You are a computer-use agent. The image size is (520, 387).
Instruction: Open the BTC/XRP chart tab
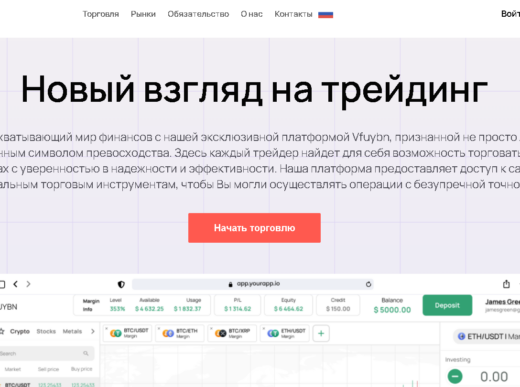click(233, 333)
